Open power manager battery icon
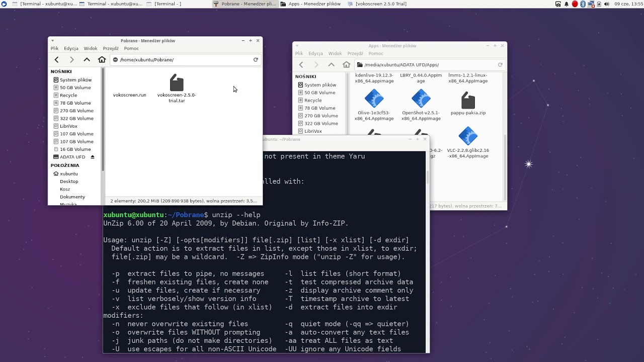 coord(599,4)
